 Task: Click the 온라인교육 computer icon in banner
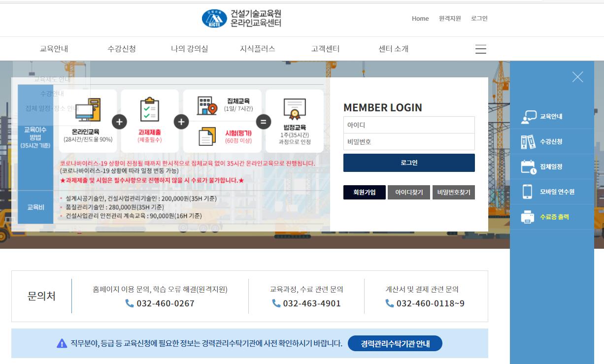pos(88,109)
